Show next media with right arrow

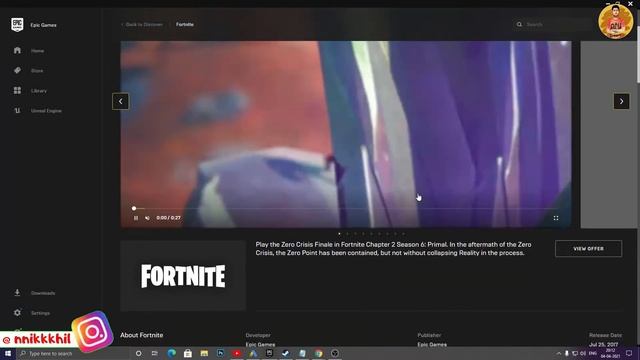point(621,101)
